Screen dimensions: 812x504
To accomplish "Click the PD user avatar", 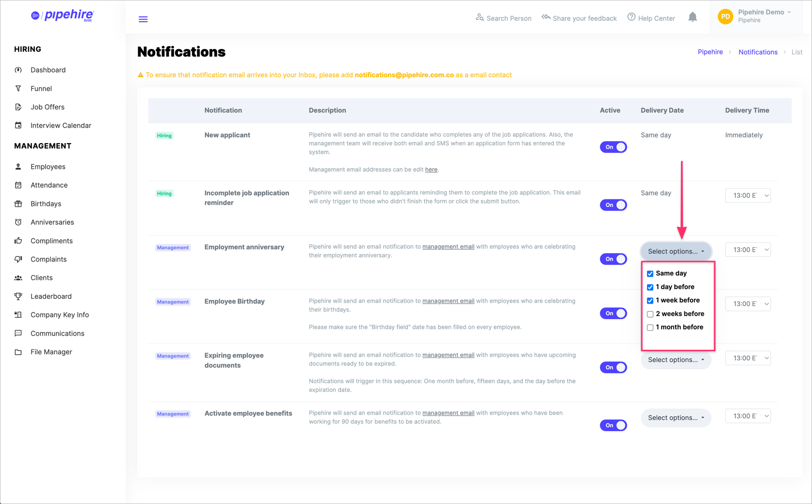I will click(726, 16).
